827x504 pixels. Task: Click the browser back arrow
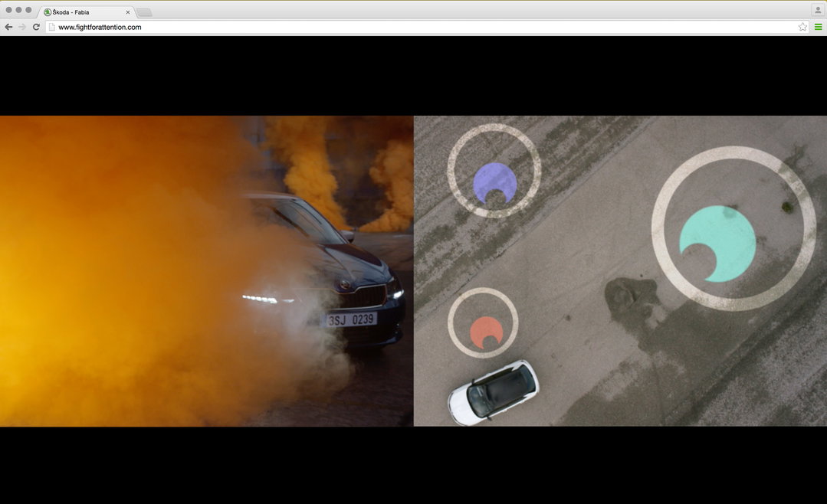pos(8,27)
